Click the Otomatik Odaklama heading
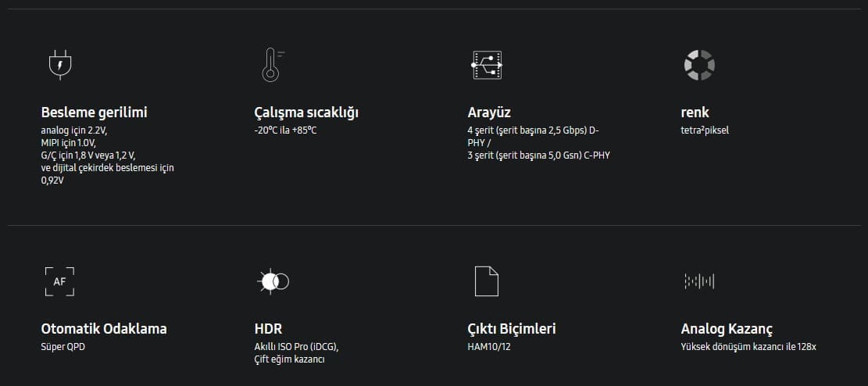The height and width of the screenshot is (386, 868). click(104, 329)
